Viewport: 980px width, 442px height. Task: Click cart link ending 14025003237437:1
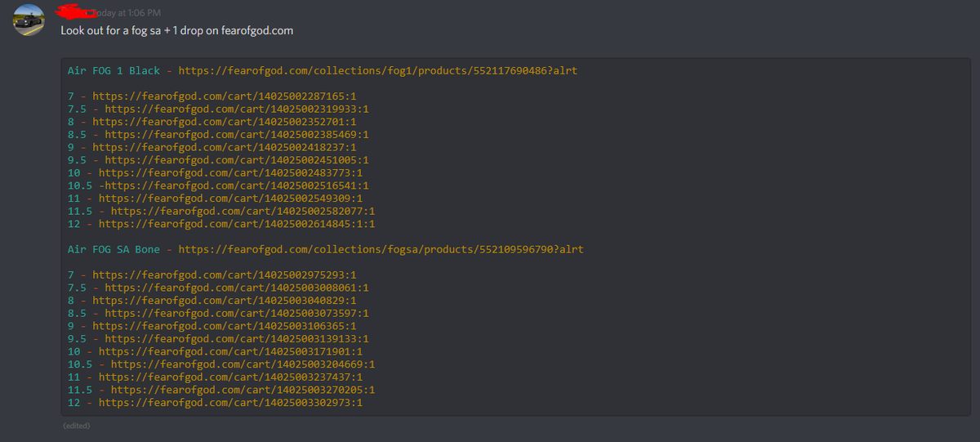pos(231,377)
